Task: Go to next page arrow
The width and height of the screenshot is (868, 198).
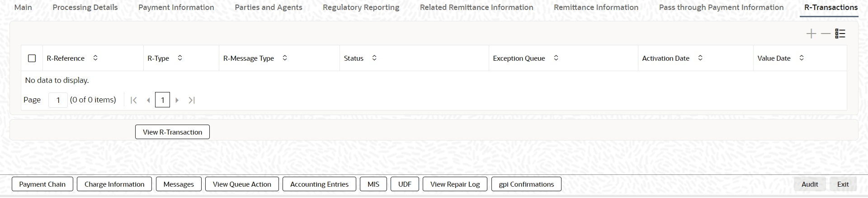Action: coord(177,100)
